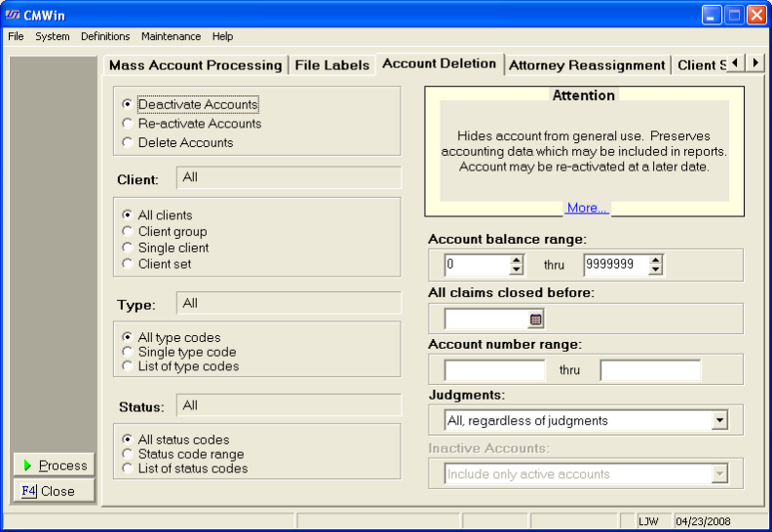The width and height of the screenshot is (772, 532).
Task: Choose the Re-activate Accounts radio button
Action: click(127, 124)
